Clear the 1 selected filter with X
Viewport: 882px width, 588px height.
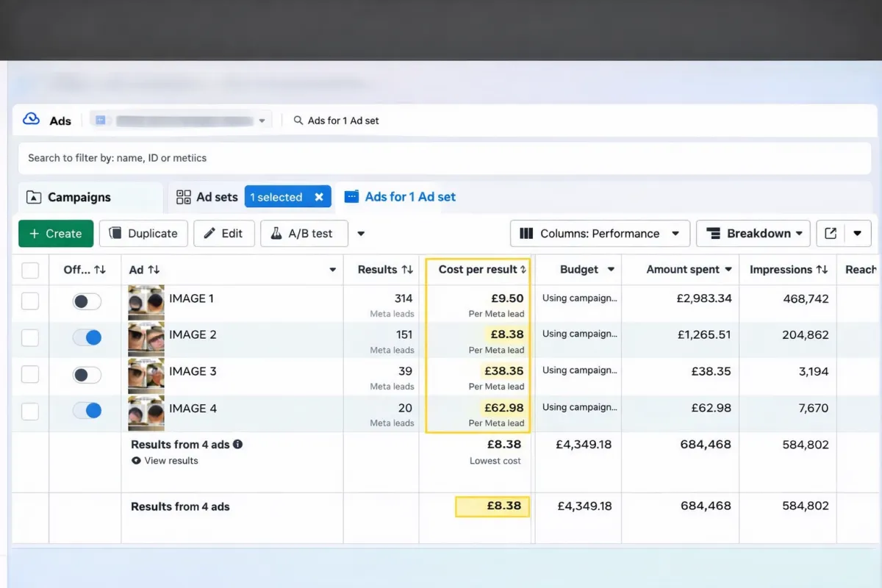[x=319, y=197]
